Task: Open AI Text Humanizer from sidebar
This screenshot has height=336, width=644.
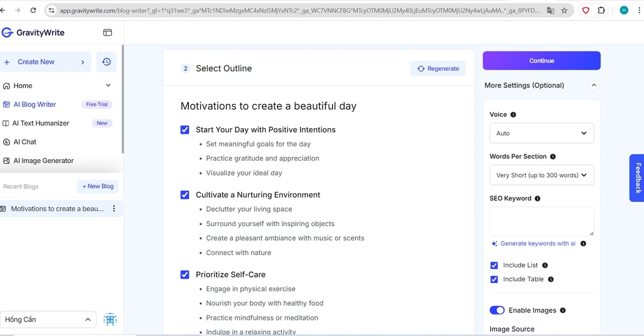Action: pyautogui.click(x=41, y=123)
